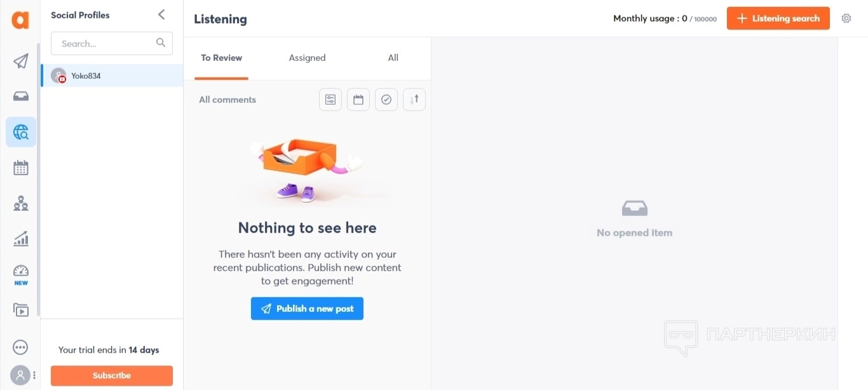Click the orange Subscribe button
The image size is (868, 390).
tap(112, 375)
